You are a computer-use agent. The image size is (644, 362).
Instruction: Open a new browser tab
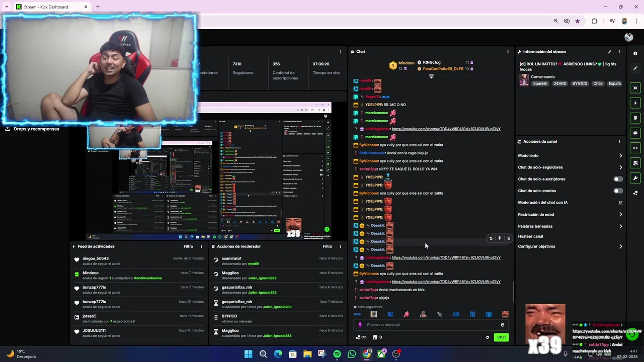[98, 7]
